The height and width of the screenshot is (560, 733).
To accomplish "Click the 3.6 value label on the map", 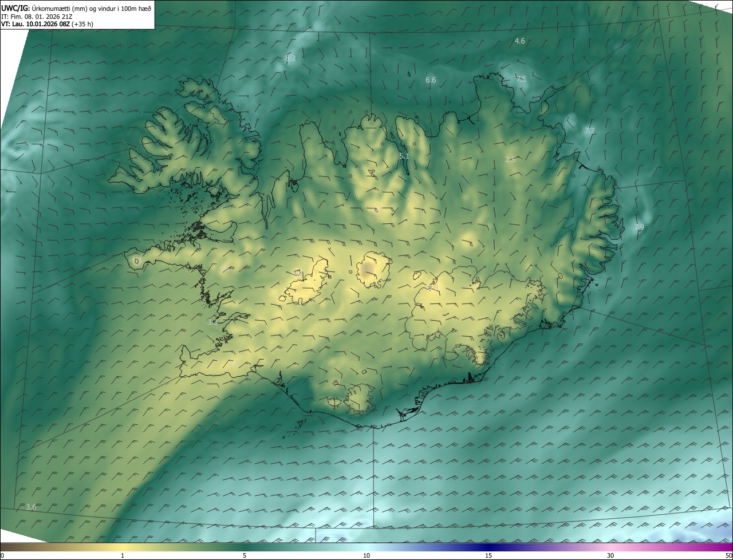I will 31,507.
